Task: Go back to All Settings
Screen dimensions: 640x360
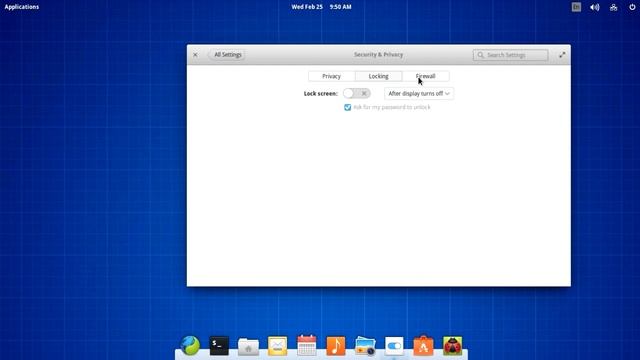Action: click(227, 55)
